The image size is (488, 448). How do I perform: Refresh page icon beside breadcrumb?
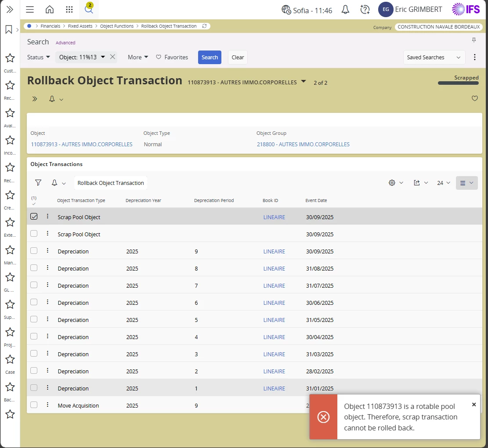[x=205, y=26]
